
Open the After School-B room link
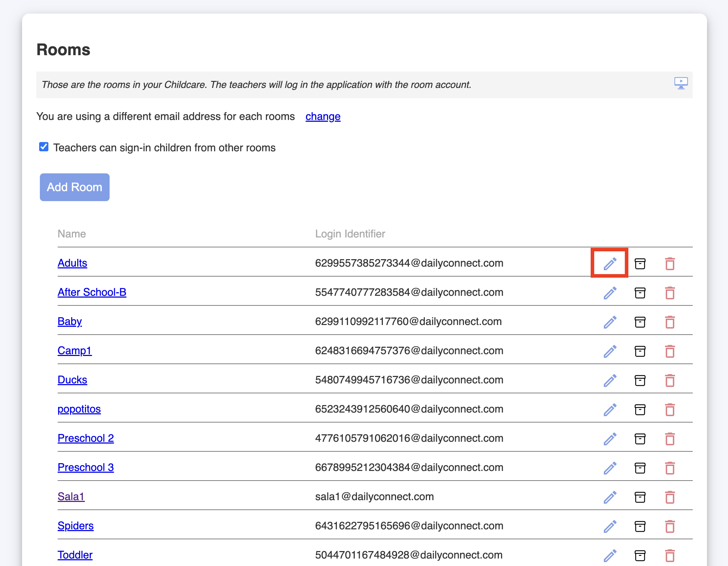click(x=92, y=292)
